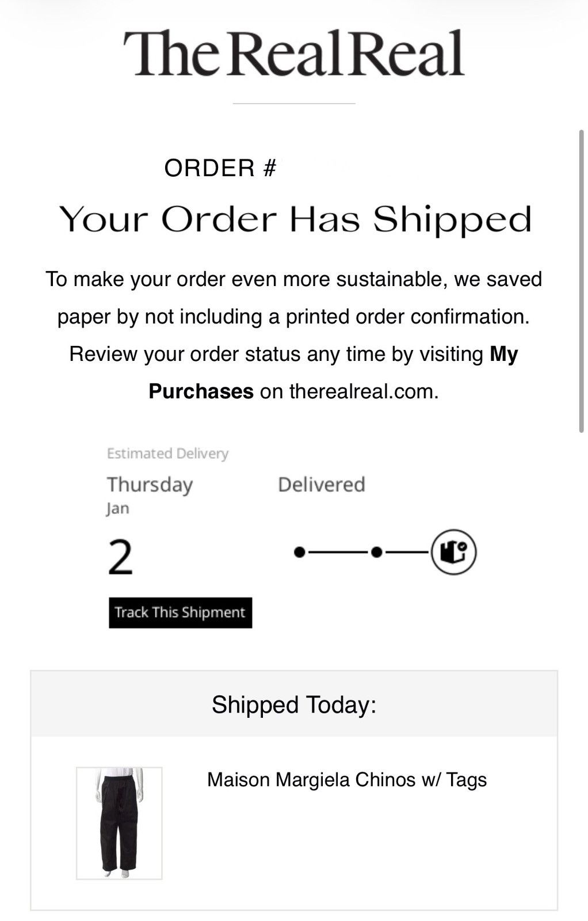Click the delivery date number 2
This screenshot has height=921, width=588.
(120, 557)
